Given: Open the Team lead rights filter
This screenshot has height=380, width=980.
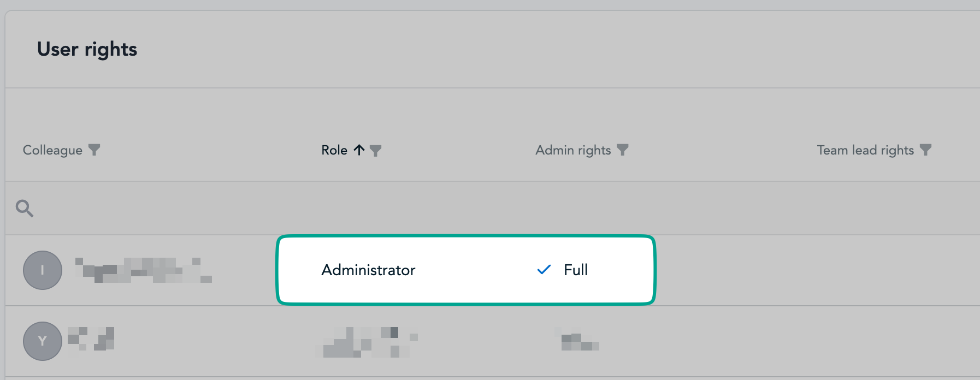Looking at the screenshot, I should (925, 150).
